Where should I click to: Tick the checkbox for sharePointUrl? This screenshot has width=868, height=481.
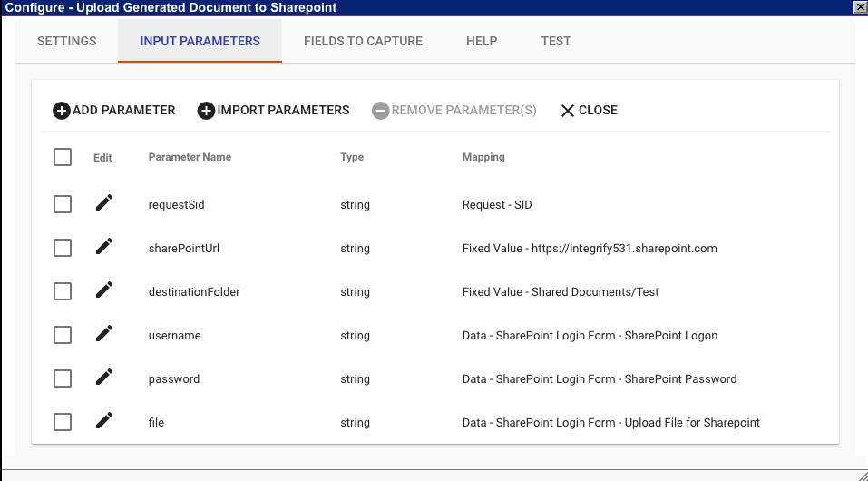pos(63,248)
